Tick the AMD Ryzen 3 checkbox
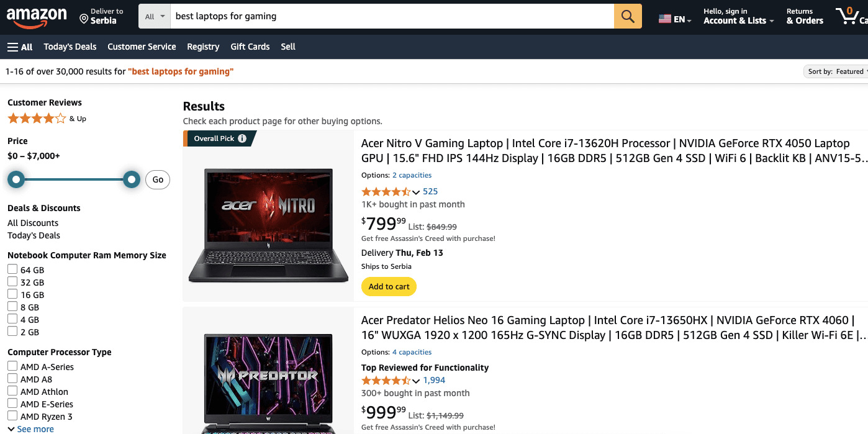The width and height of the screenshot is (868, 434). [12, 416]
